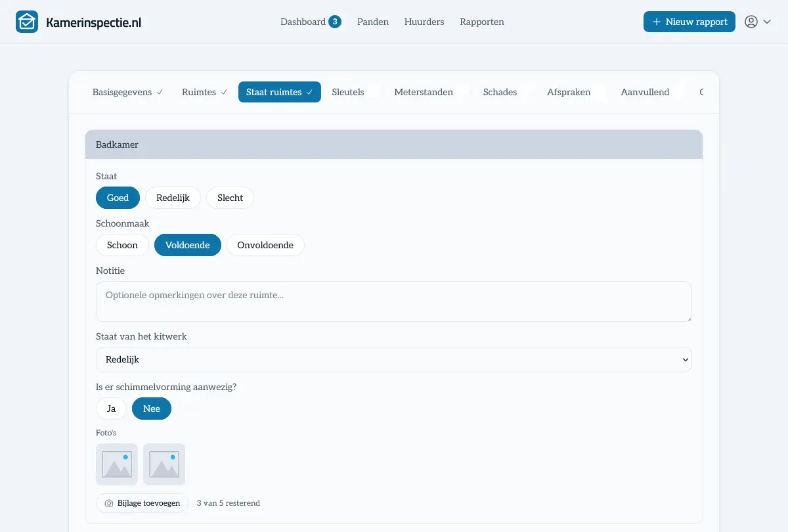Select Slecht for Staat
The height and width of the screenshot is (532, 788).
point(230,198)
